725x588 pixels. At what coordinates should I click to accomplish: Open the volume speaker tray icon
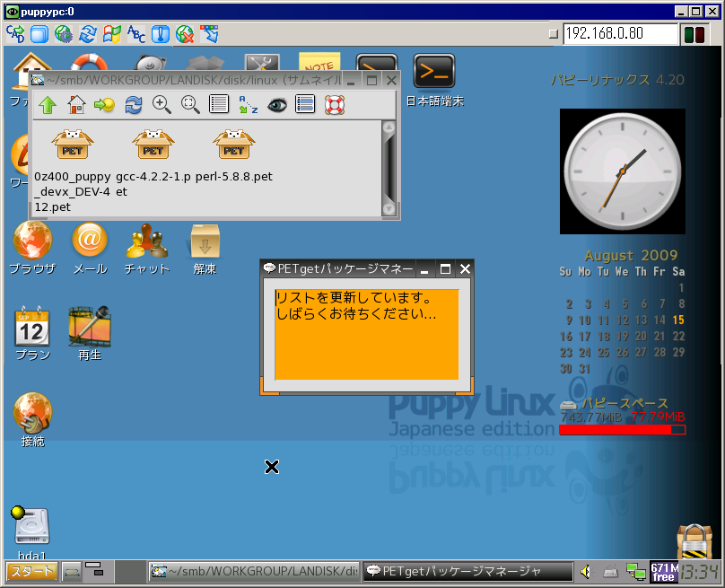(586, 572)
